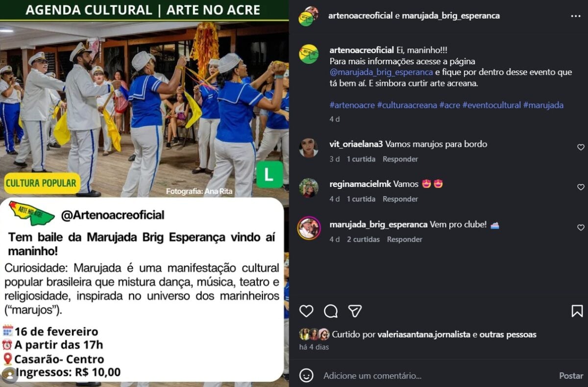The height and width of the screenshot is (387, 588).
Task: Open artenoacreoficial profile in post header
Action: click(x=360, y=16)
